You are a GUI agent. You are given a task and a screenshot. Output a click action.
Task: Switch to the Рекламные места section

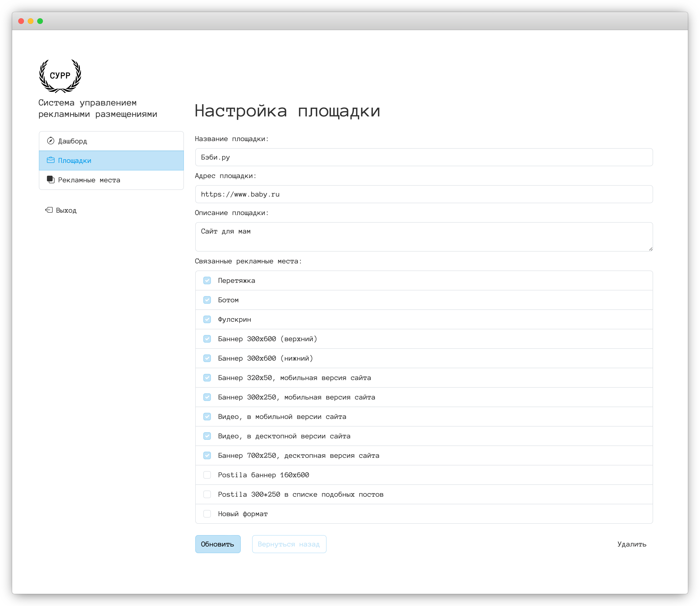[x=89, y=179]
